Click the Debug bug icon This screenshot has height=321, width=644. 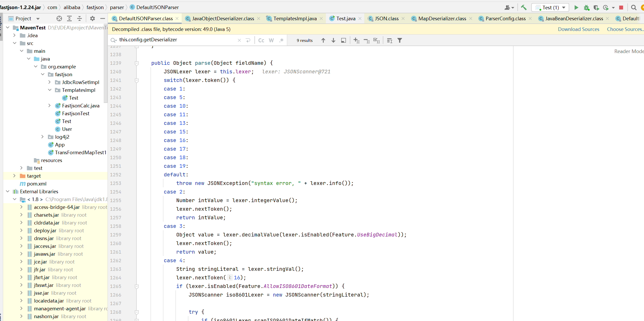click(586, 8)
